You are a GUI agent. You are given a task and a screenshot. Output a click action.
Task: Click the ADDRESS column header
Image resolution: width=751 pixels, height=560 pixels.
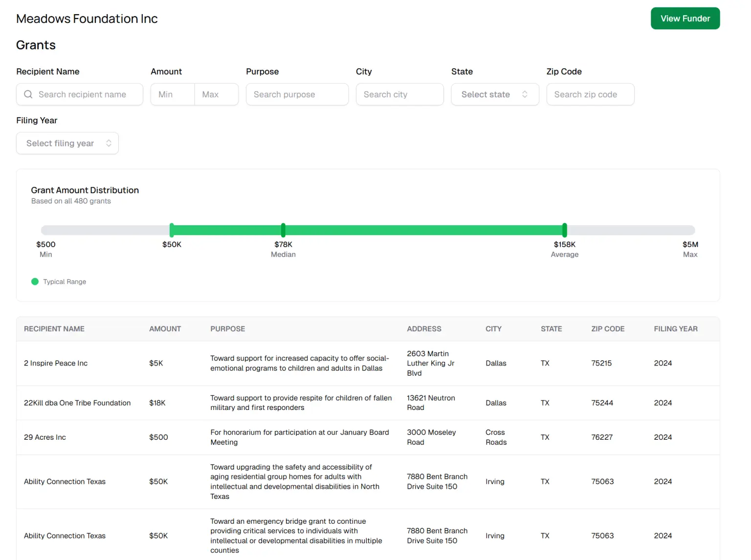click(x=424, y=329)
